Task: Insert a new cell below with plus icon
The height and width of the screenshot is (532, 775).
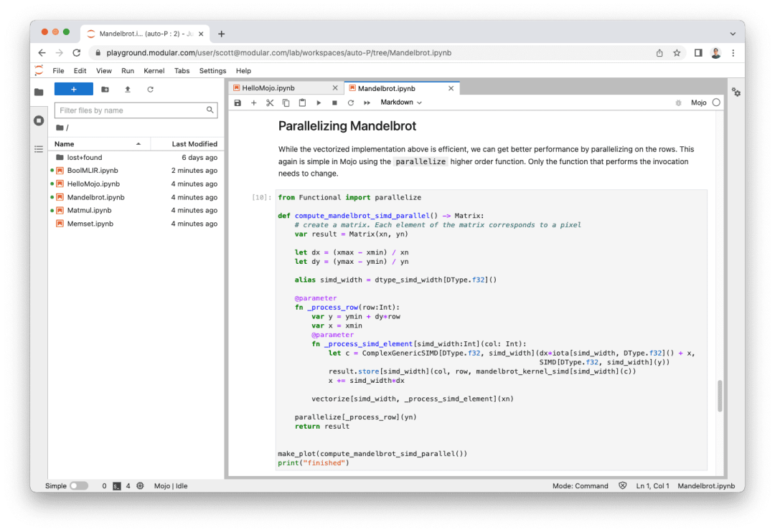Action: pos(253,103)
